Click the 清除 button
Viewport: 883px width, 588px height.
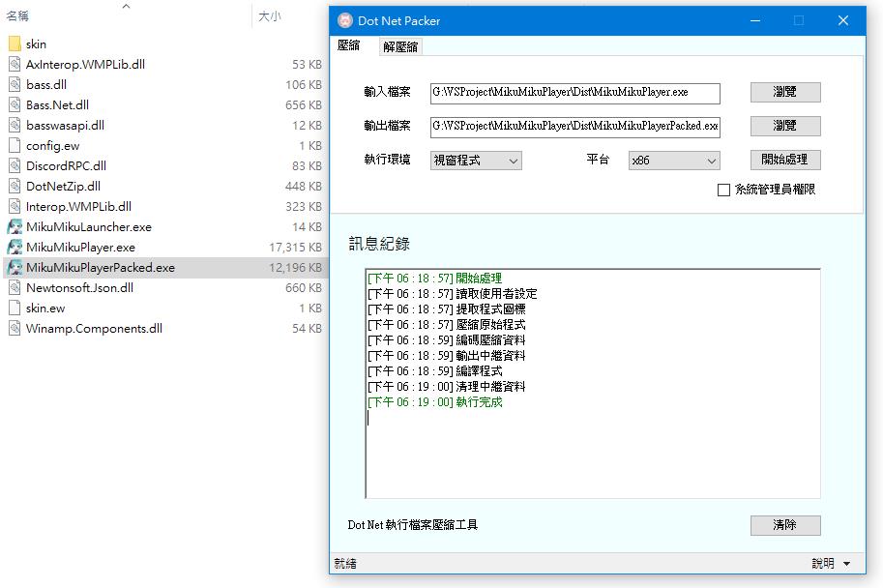(785, 525)
